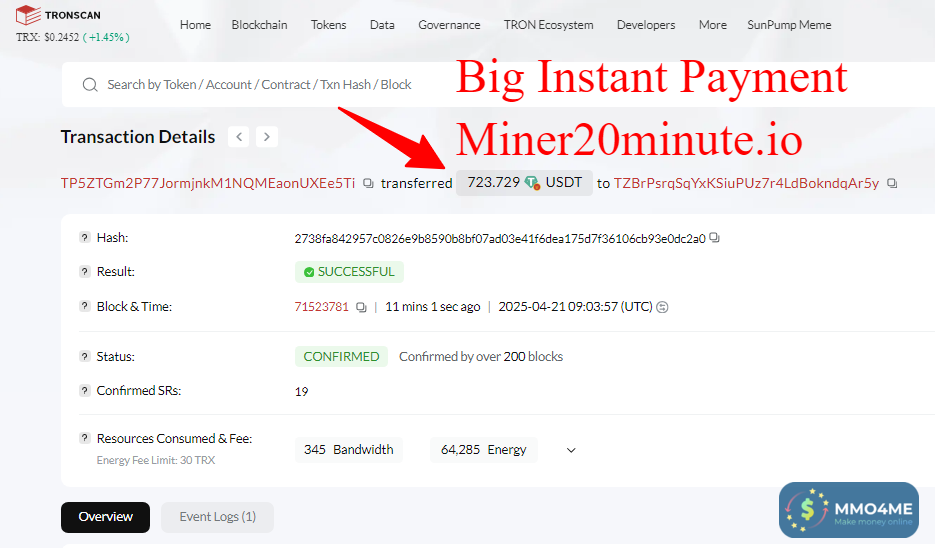
Task: Click Energy Fee Limit: 30 TRX text
Action: point(156,460)
